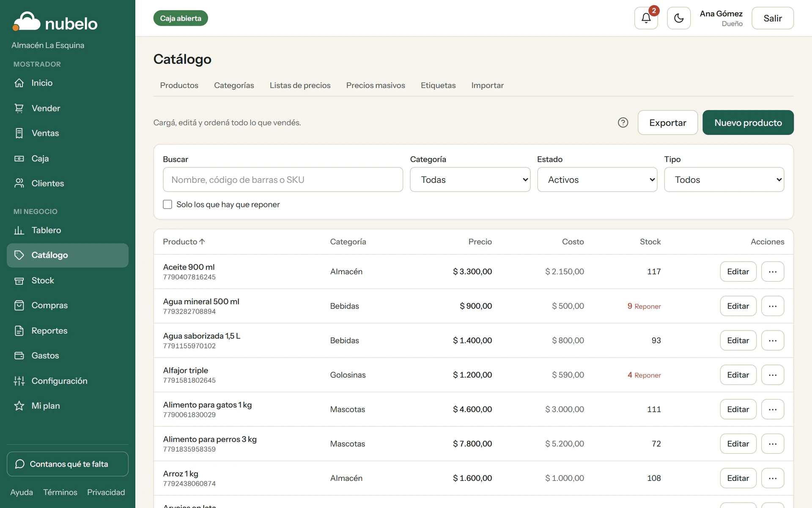Open Mi plan star icon

(x=19, y=406)
